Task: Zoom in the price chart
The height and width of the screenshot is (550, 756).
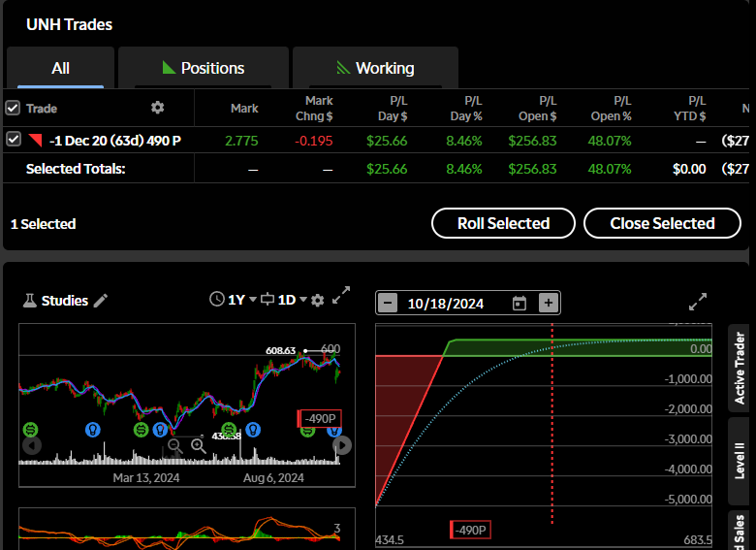Action: pos(199,446)
